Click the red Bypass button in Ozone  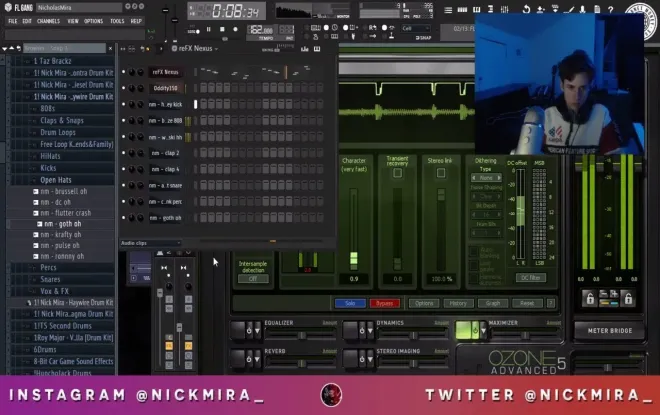click(384, 303)
